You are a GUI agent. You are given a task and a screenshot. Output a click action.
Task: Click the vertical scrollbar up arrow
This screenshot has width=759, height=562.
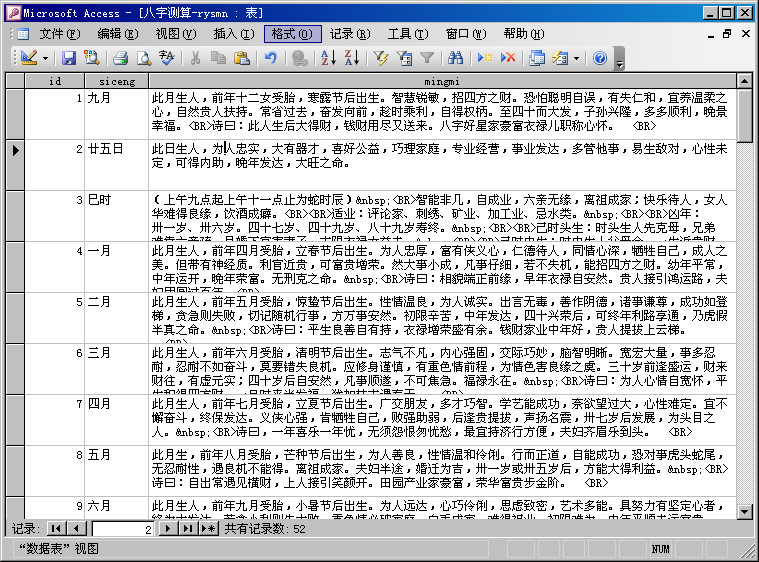[x=744, y=81]
